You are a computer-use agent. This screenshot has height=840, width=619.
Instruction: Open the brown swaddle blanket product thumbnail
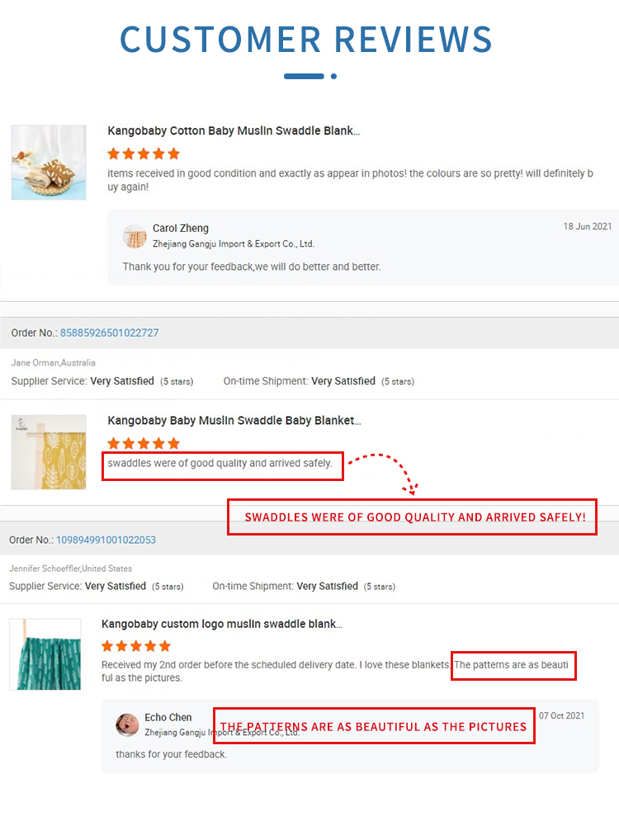click(x=49, y=163)
